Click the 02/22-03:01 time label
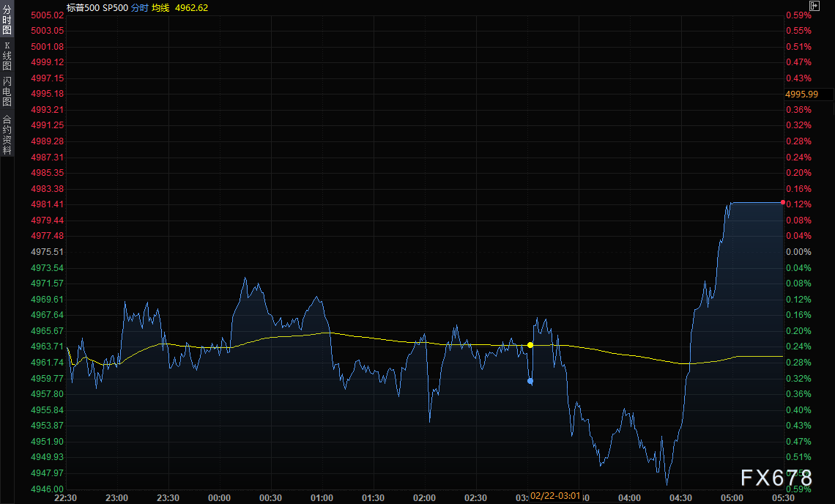835x504 pixels. [x=555, y=497]
